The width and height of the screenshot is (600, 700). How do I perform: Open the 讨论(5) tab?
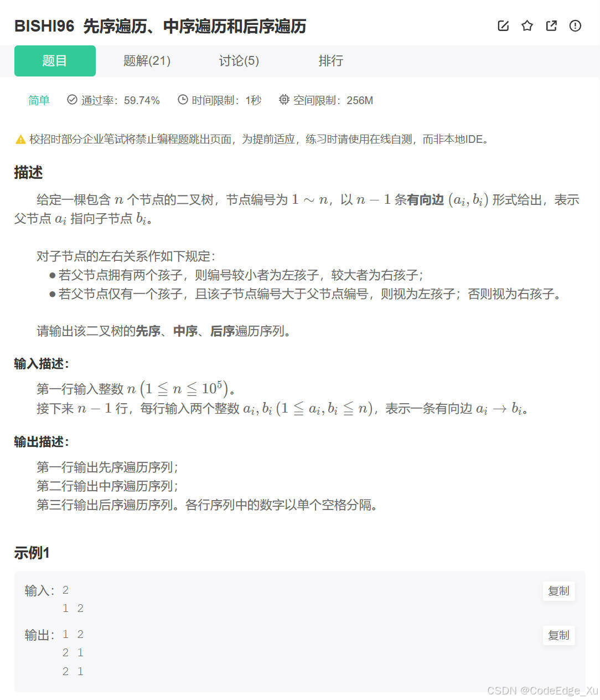(238, 61)
